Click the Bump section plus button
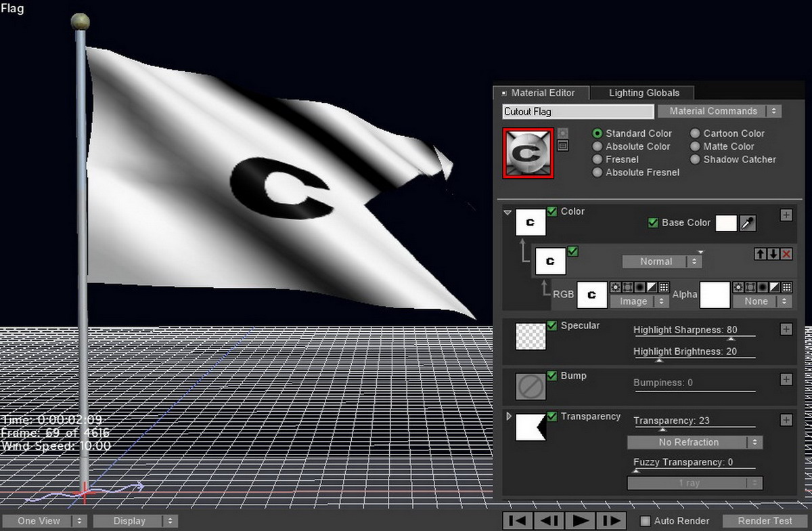The width and height of the screenshot is (812, 531). [x=786, y=379]
